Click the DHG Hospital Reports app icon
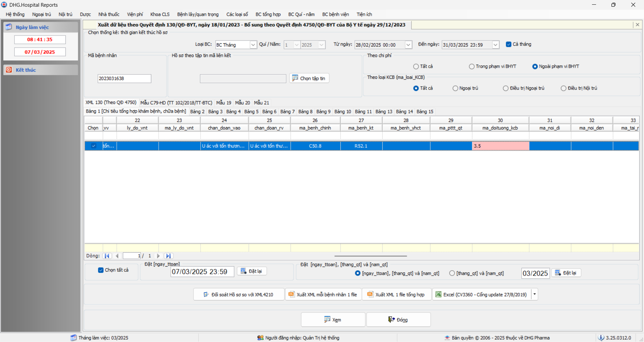Image resolution: width=644 pixels, height=342 pixels. [x=4, y=5]
